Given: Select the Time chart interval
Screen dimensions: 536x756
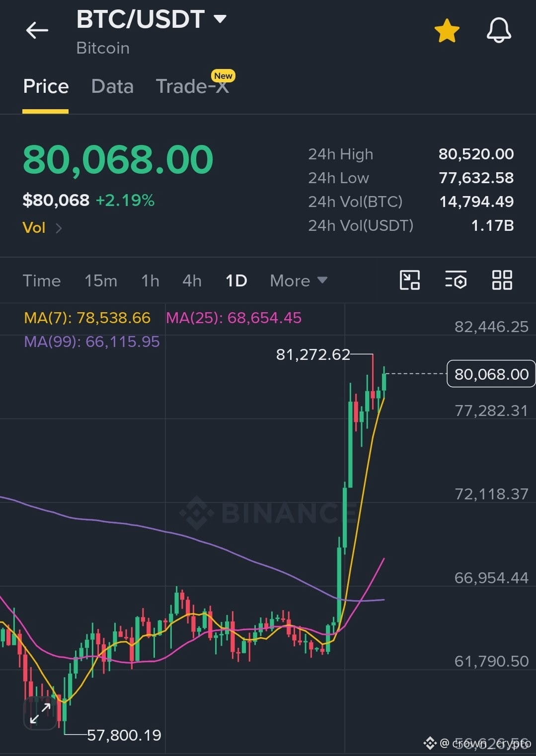Looking at the screenshot, I should [42, 281].
